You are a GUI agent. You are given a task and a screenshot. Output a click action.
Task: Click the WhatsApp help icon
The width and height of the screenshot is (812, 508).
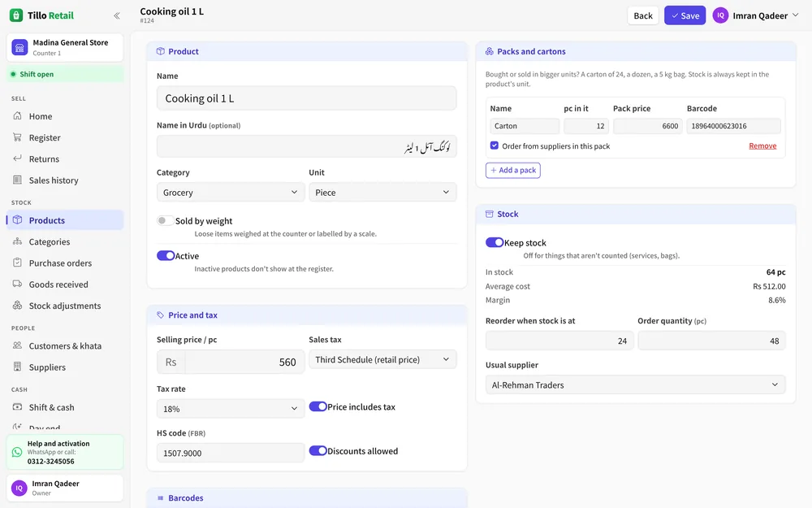tap(17, 452)
